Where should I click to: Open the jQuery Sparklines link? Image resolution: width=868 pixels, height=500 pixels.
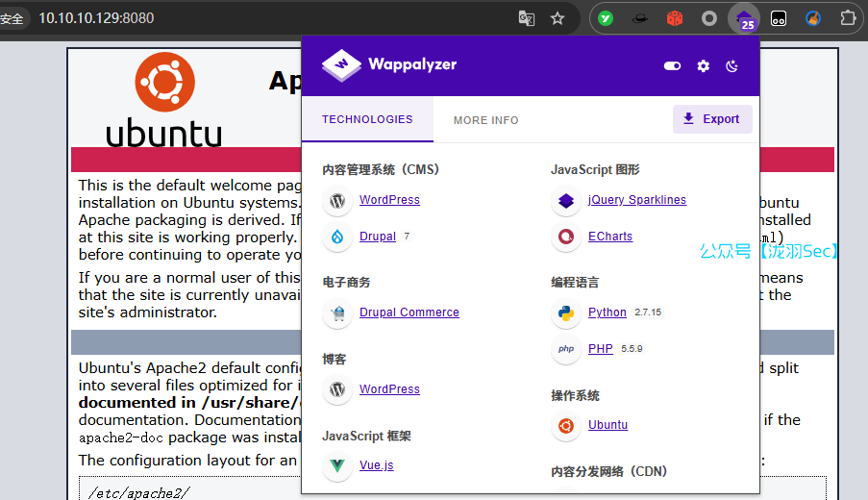coord(636,200)
